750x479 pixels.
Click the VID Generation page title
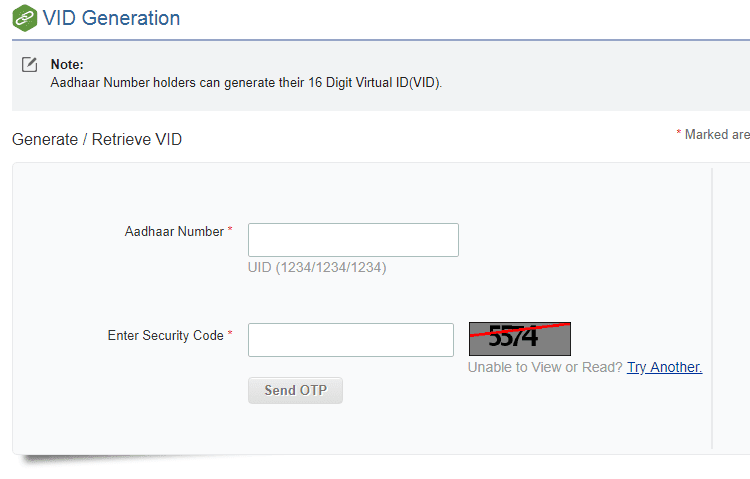tap(111, 18)
